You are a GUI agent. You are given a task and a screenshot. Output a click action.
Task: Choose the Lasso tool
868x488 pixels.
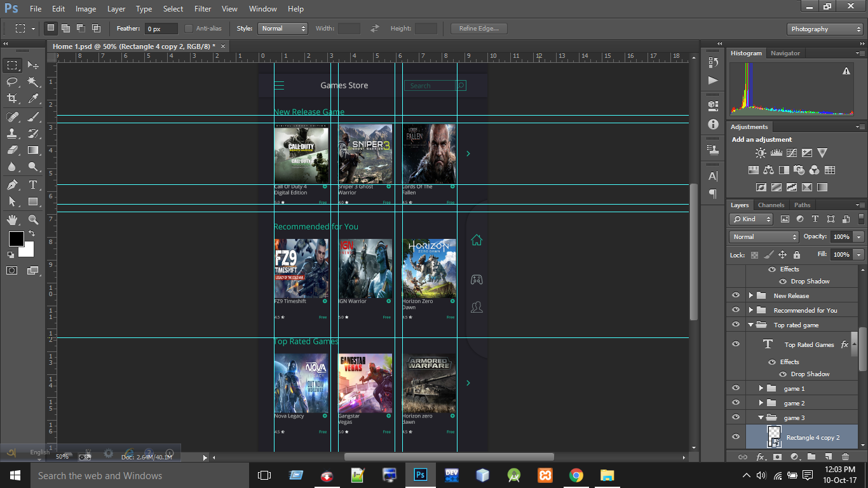pyautogui.click(x=12, y=81)
